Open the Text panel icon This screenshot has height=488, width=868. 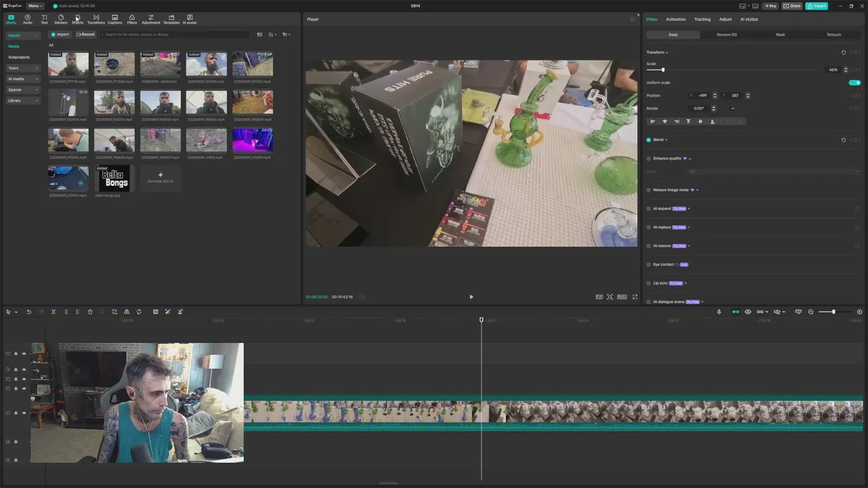[44, 19]
